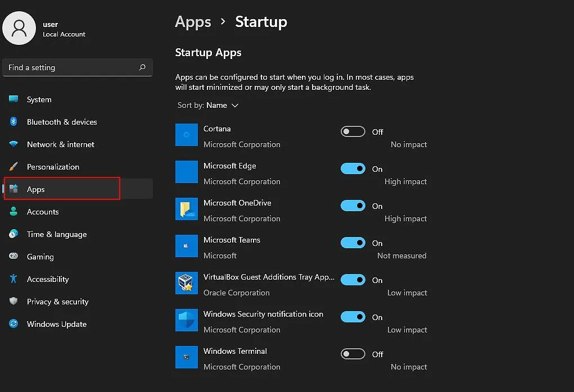
Task: Click the user profile avatar icon
Action: coord(19,28)
